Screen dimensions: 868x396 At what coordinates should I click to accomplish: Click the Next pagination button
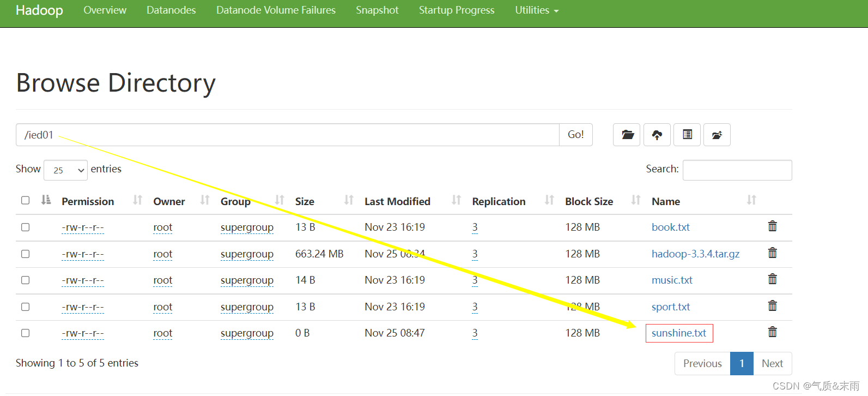point(772,363)
